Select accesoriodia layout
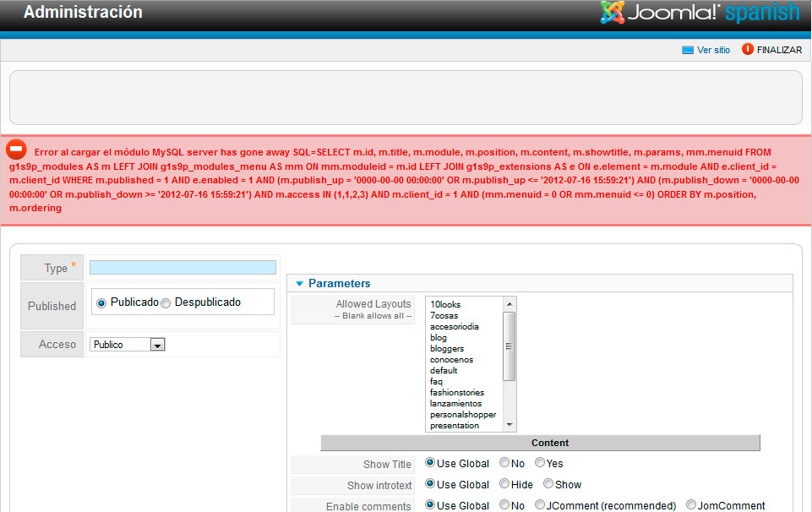The height and width of the screenshot is (512, 812). (454, 326)
